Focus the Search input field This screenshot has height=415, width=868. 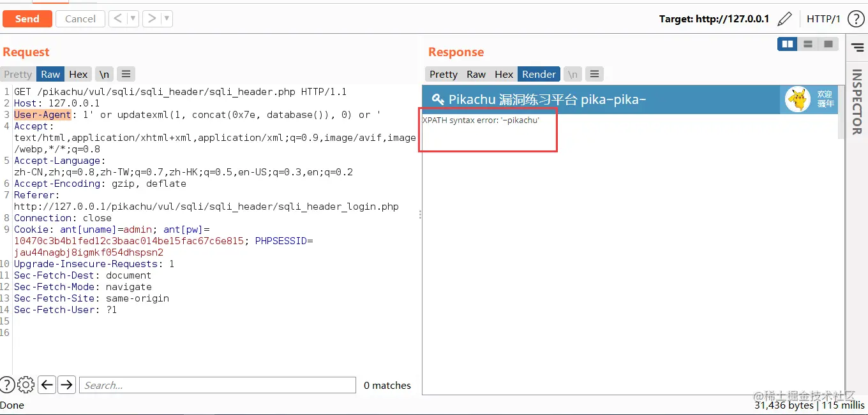[217, 385]
